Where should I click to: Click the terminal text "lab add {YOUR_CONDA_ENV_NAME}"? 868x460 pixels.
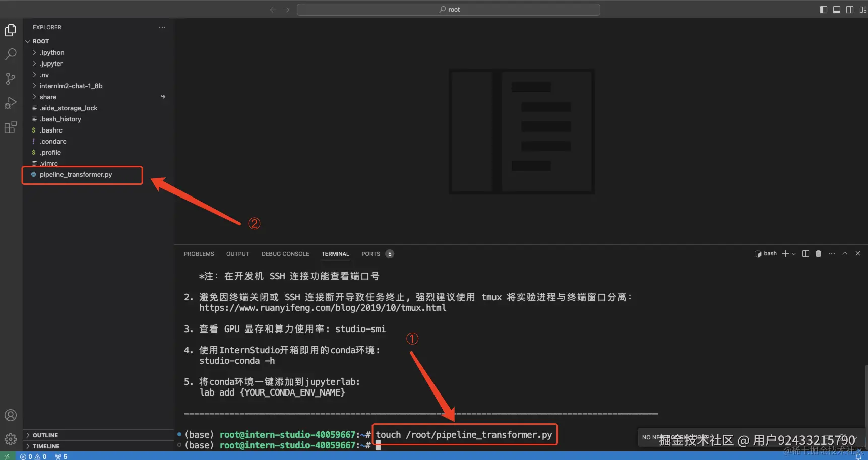click(272, 392)
